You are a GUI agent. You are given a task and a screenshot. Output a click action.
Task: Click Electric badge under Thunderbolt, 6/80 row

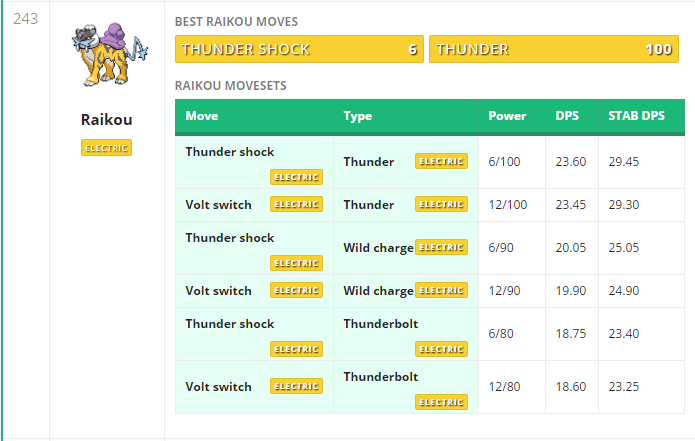[441, 349]
